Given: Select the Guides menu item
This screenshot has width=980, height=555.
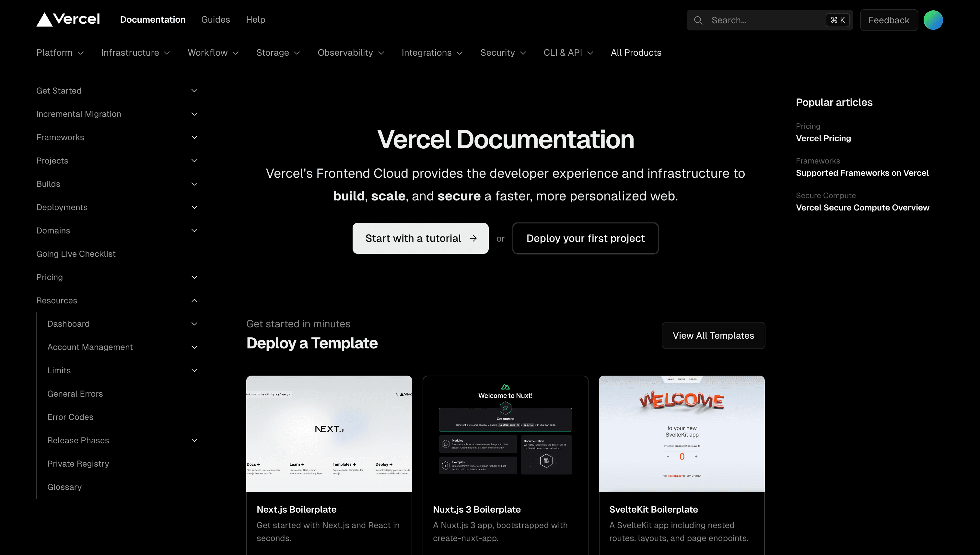Looking at the screenshot, I should [x=216, y=19].
